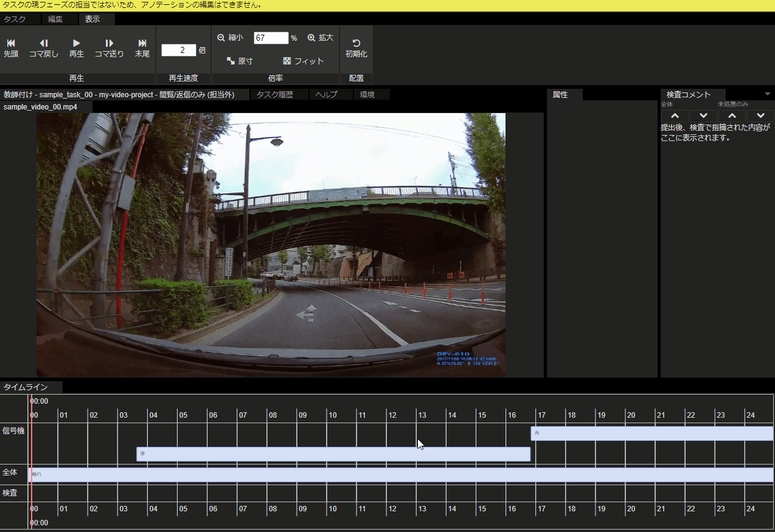Click the zoom percentage input field
This screenshot has width=775, height=532.
(x=271, y=38)
